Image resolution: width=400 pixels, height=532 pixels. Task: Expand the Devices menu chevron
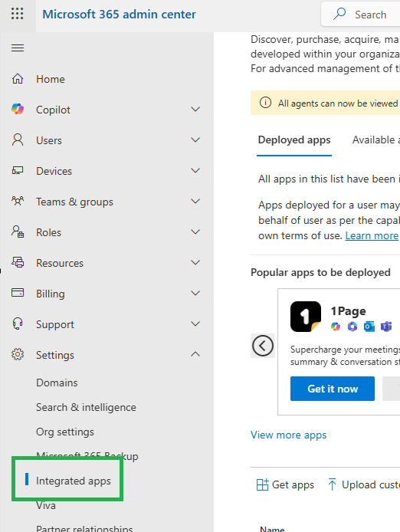tap(195, 170)
